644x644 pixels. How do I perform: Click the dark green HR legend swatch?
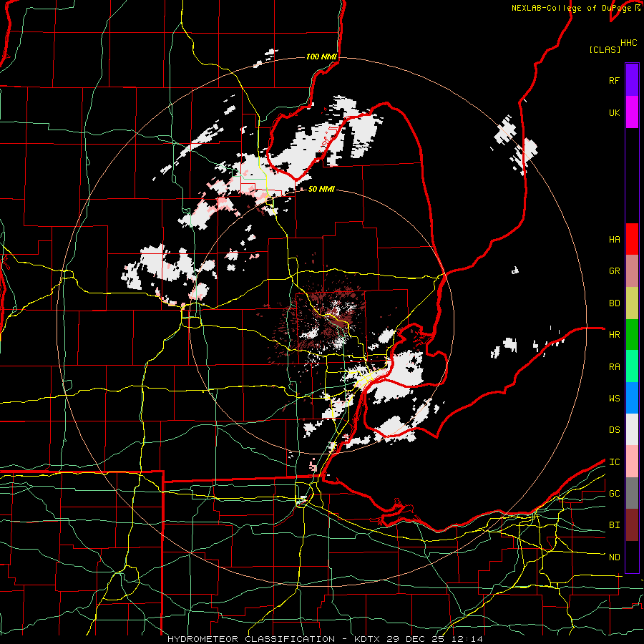point(632,335)
